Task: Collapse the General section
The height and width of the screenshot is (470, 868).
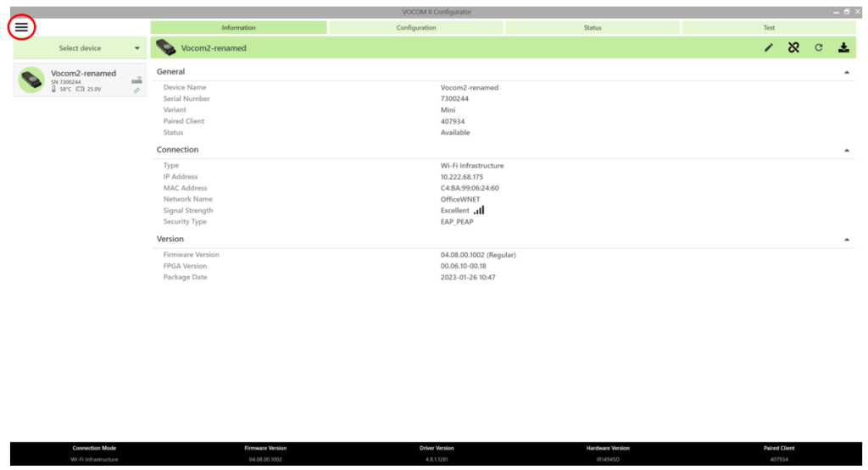Action: coord(847,73)
